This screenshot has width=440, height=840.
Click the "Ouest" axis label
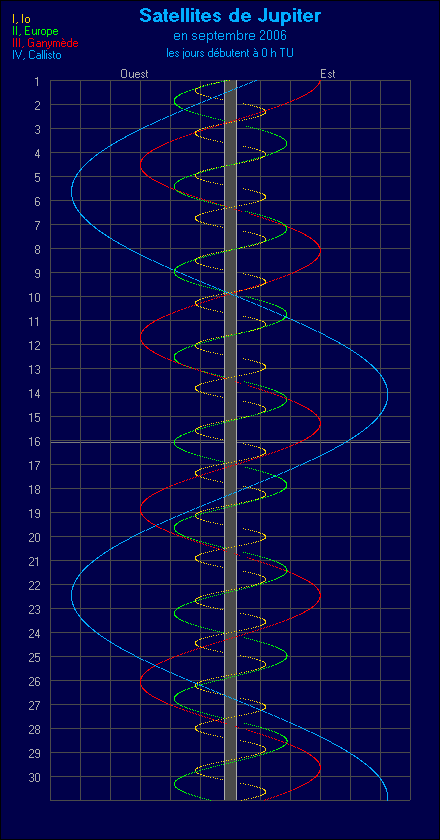[x=134, y=74]
